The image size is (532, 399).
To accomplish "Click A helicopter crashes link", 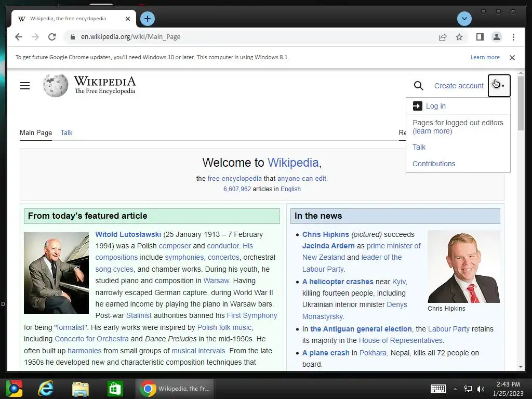I will [x=338, y=282].
